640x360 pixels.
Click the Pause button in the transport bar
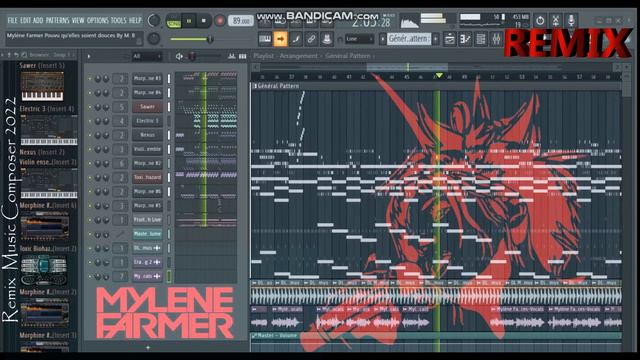point(189,21)
